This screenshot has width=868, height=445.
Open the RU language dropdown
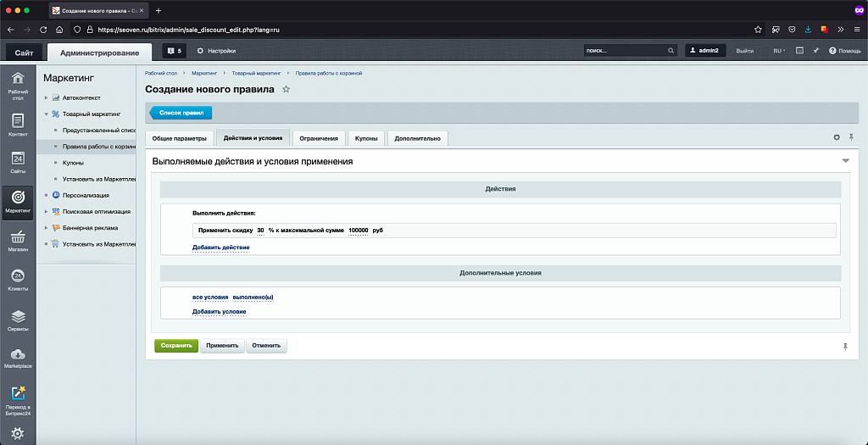click(x=778, y=51)
